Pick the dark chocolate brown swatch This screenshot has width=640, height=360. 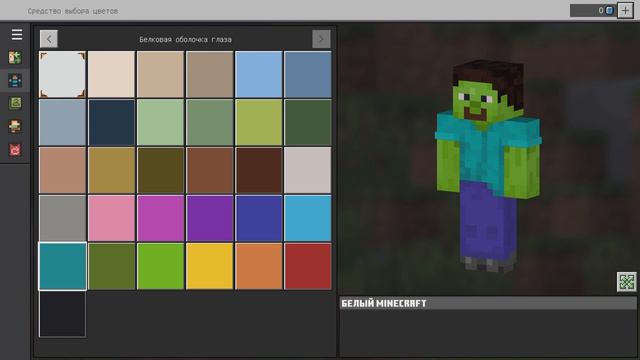(259, 170)
